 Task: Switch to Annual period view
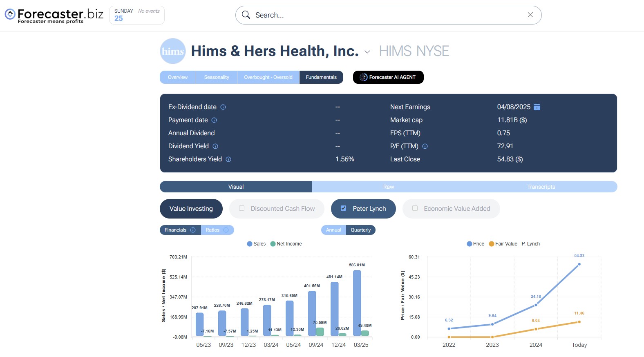click(x=333, y=230)
